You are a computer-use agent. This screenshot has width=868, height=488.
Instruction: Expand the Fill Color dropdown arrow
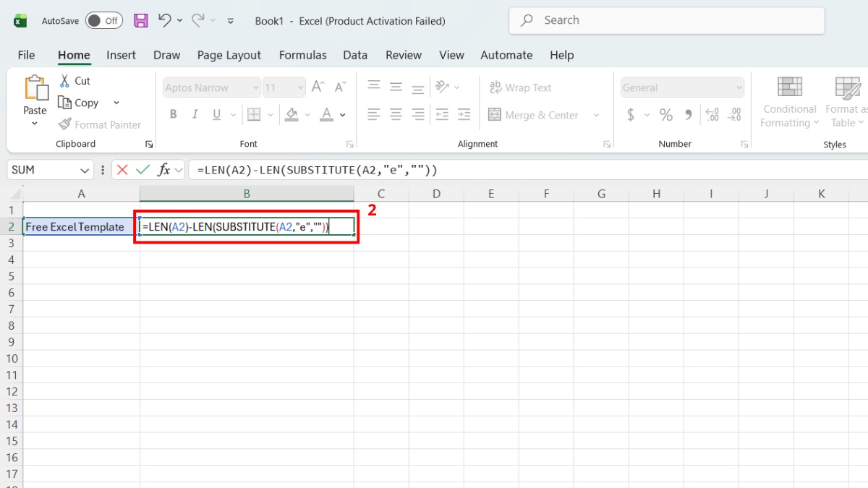[x=307, y=114]
